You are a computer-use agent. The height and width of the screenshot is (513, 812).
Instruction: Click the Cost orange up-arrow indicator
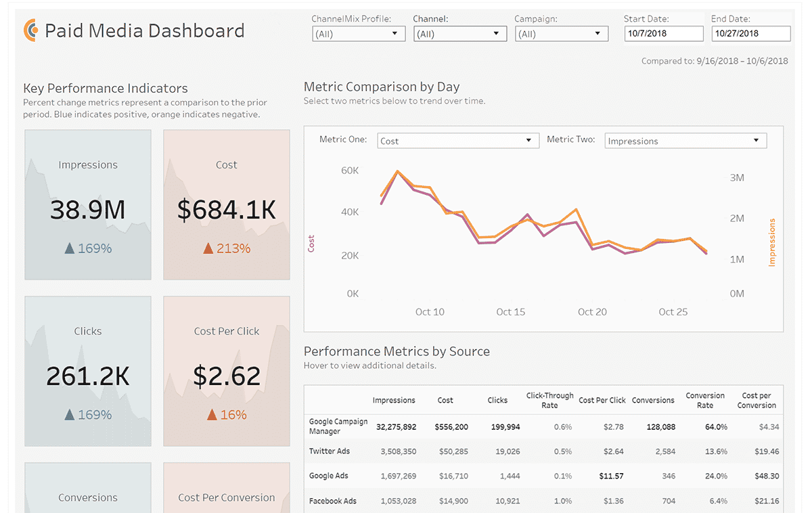(x=208, y=248)
